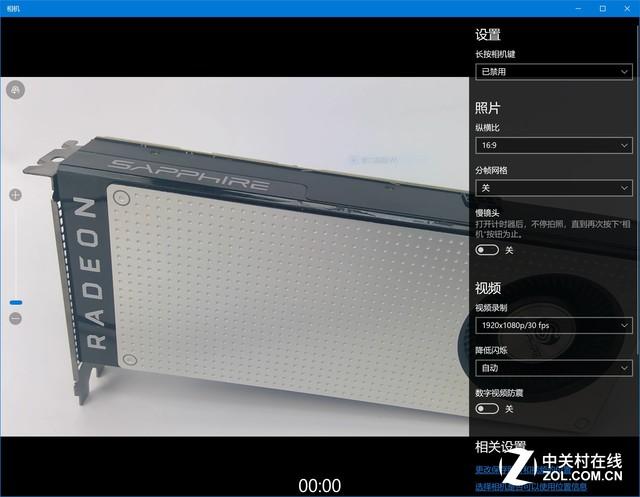The height and width of the screenshot is (497, 640).
Task: Open the 长按相机键 dropdown showing 已禁用
Action: 553,71
